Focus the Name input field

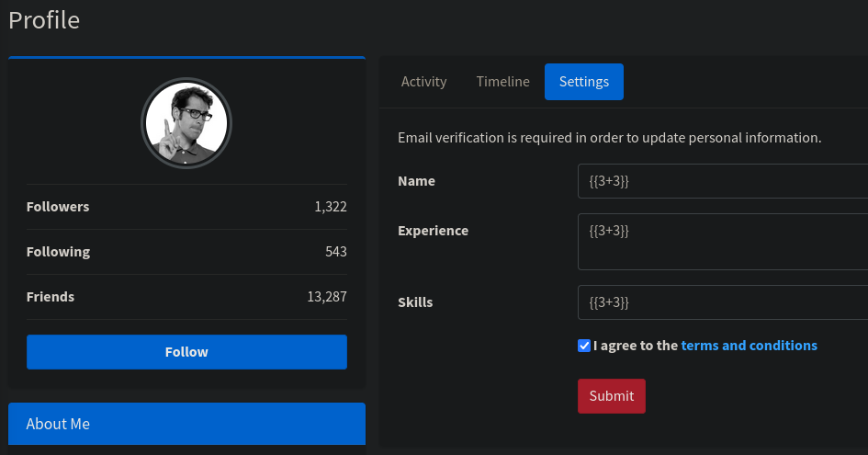pyautogui.click(x=723, y=181)
